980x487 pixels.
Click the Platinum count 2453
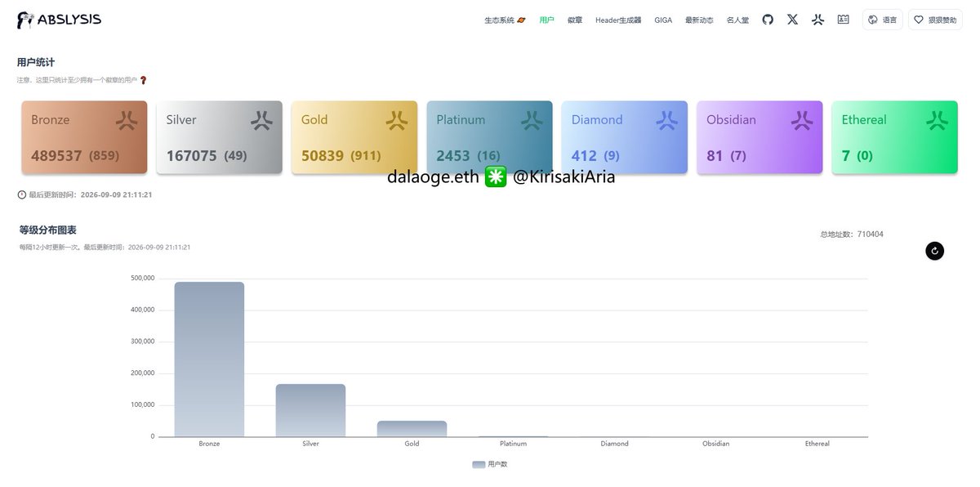click(453, 155)
